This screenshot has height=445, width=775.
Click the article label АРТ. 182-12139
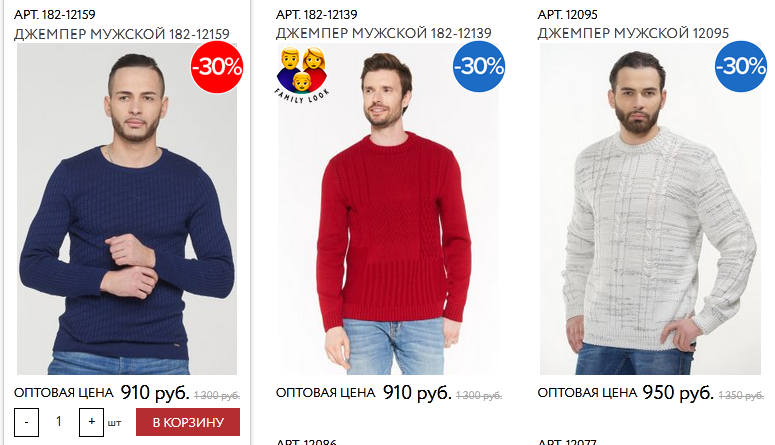pos(316,15)
